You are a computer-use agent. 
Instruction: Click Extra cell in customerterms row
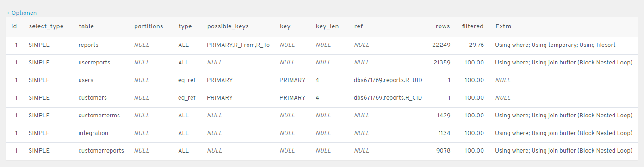[563, 116]
